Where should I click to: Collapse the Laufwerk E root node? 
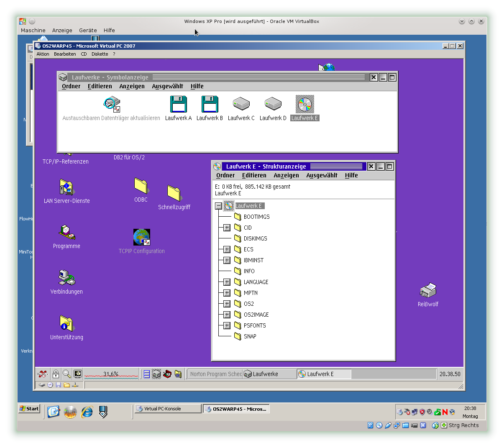(218, 206)
